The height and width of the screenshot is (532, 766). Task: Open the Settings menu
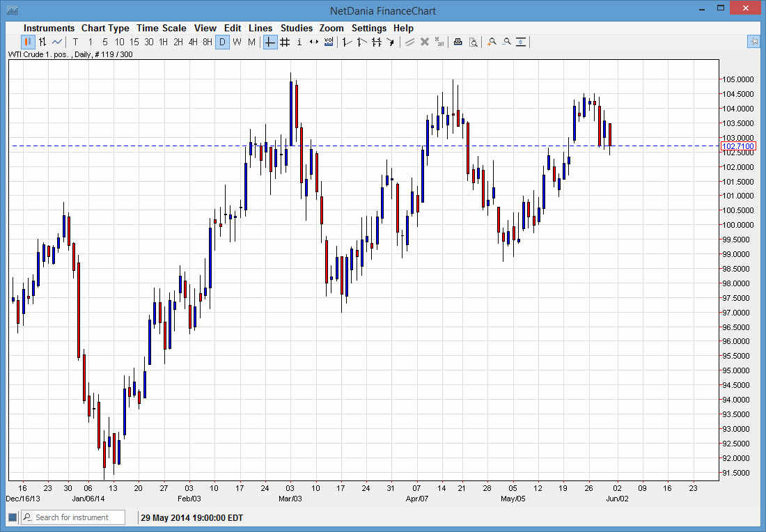368,28
